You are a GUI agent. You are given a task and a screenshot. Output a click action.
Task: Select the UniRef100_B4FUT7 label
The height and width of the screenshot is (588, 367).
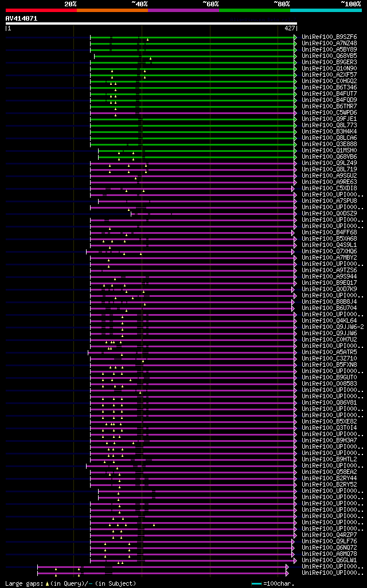[329, 94]
